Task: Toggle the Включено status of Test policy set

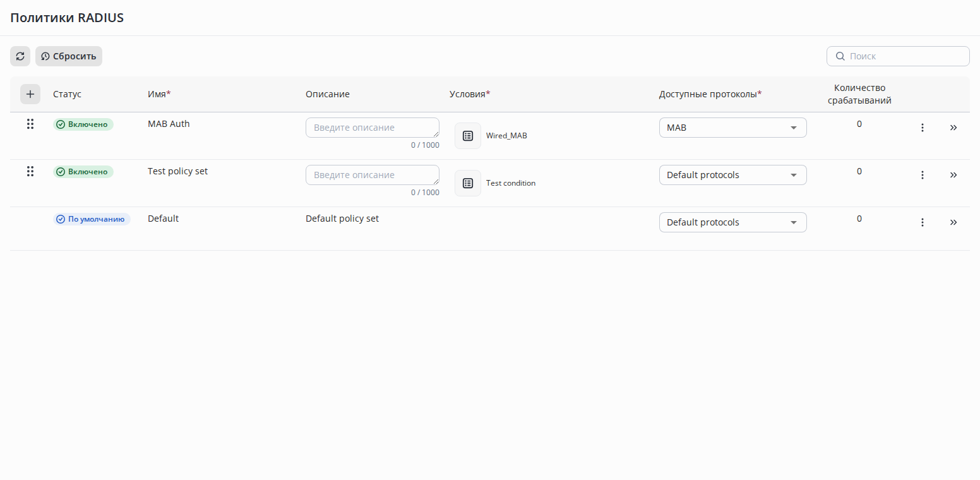Action: point(83,172)
